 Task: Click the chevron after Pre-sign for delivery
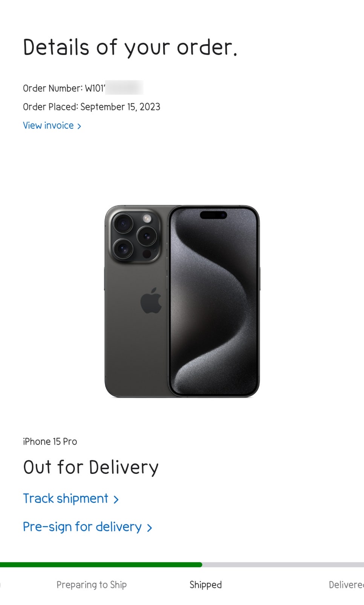(149, 528)
